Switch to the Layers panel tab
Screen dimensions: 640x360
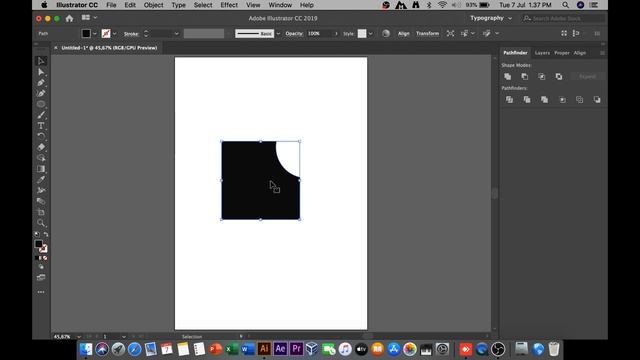[542, 53]
